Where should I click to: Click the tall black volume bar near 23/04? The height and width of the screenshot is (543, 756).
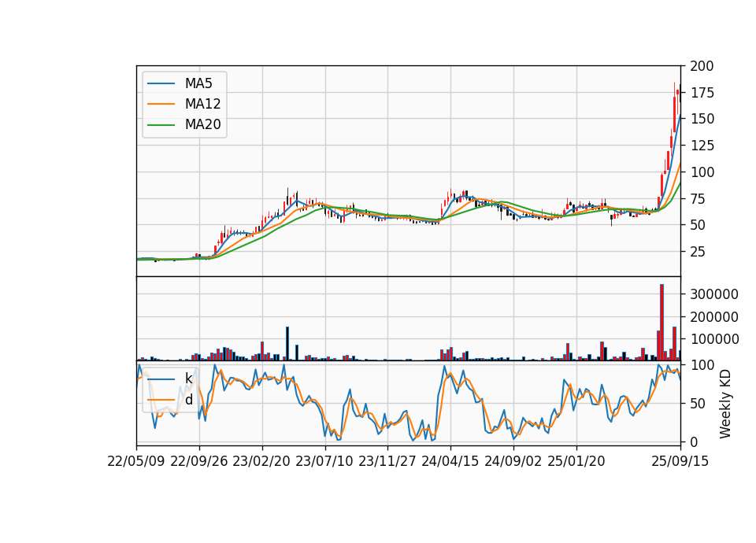(287, 344)
